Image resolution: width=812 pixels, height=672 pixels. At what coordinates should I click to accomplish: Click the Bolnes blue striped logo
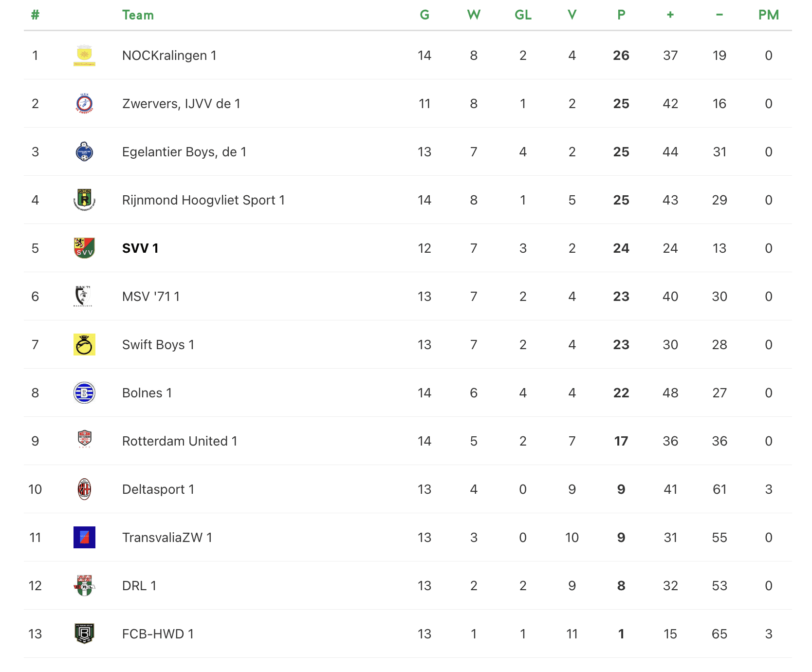84,393
